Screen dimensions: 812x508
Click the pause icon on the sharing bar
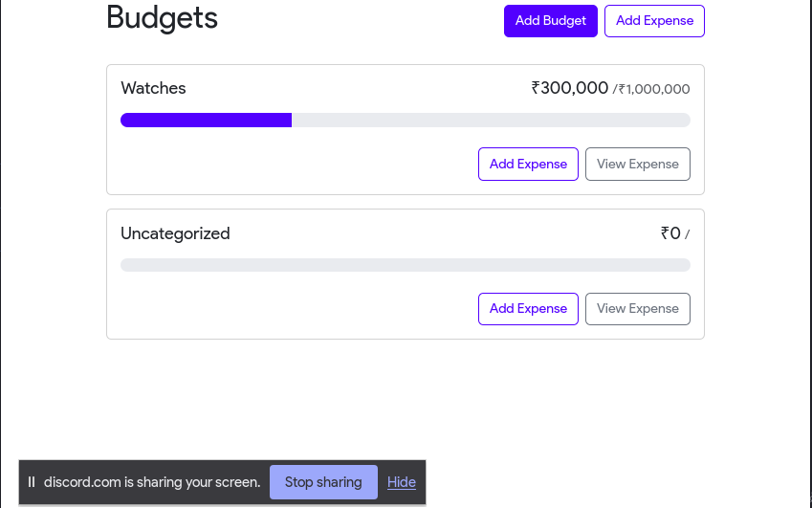[32, 482]
